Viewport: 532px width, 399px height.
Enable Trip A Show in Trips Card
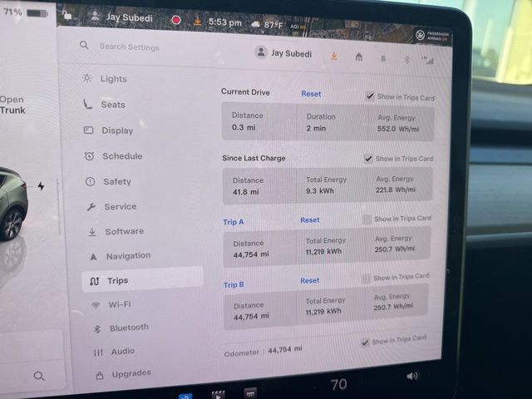[x=367, y=219]
